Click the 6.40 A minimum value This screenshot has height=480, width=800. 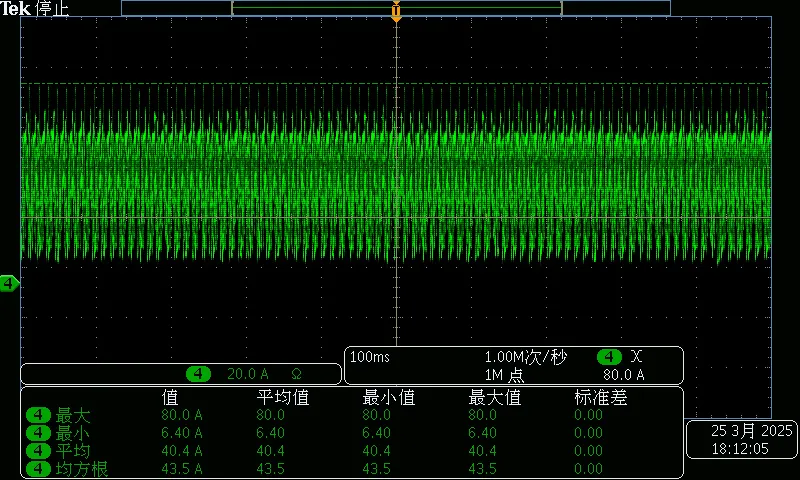pyautogui.click(x=182, y=433)
